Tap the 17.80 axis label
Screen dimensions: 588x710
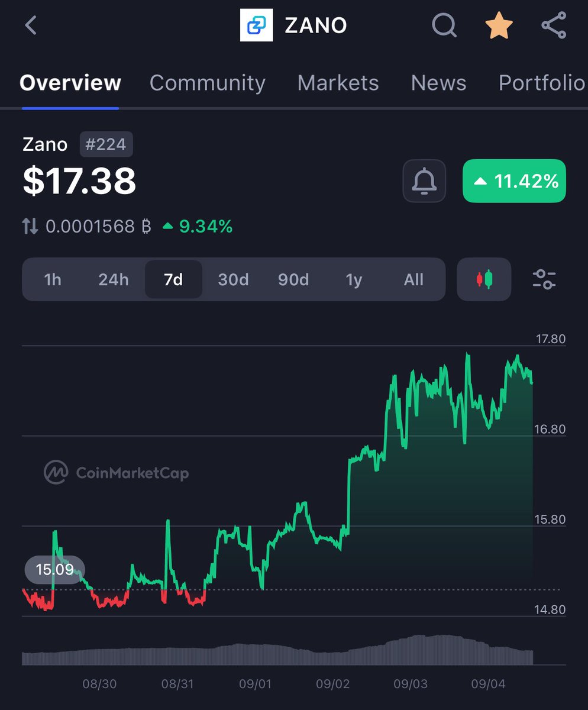coord(550,339)
